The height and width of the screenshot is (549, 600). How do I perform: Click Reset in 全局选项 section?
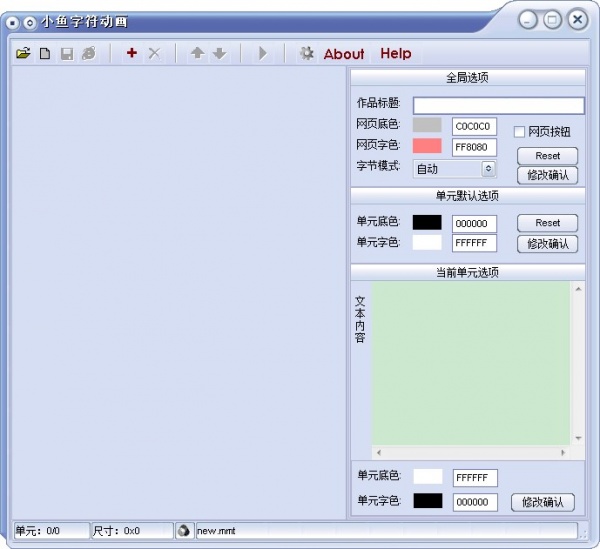point(548,156)
